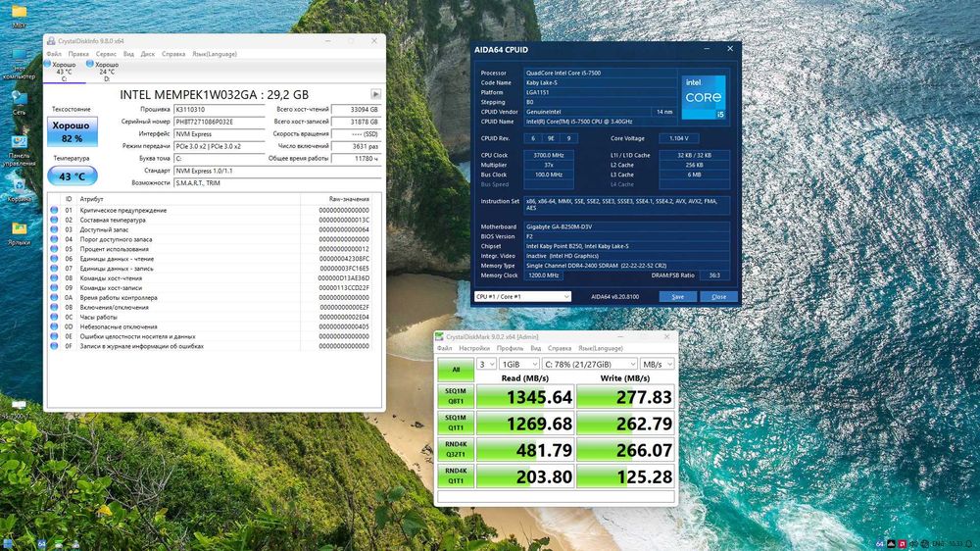Open the AIDA64 taskbar button
The image size is (980, 551).
(x=42, y=544)
